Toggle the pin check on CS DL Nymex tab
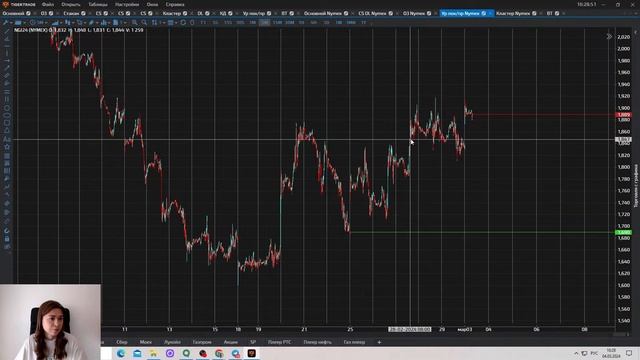The image size is (640, 360). [x=391, y=13]
